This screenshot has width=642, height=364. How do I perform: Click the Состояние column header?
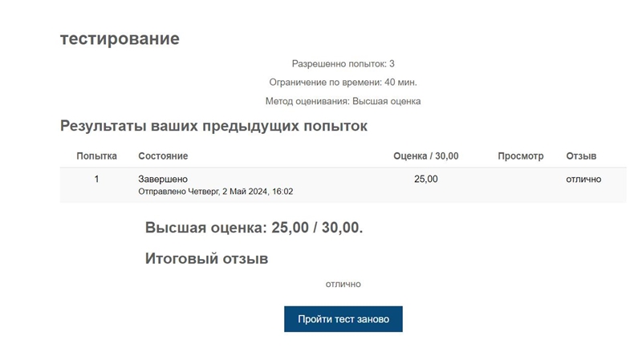tap(163, 156)
